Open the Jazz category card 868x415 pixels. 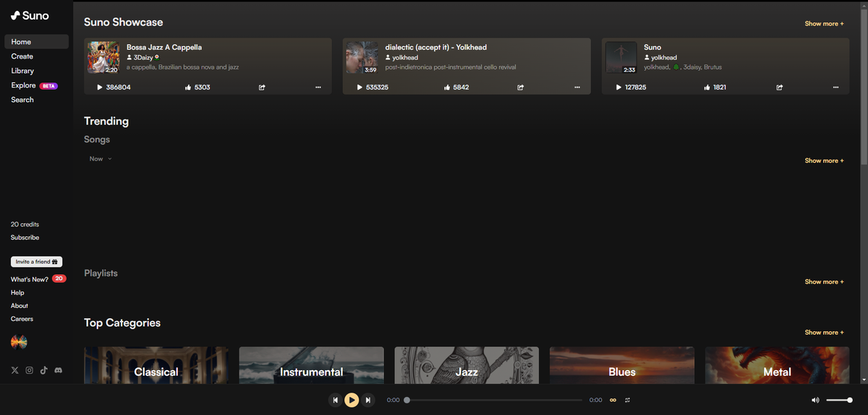point(467,365)
